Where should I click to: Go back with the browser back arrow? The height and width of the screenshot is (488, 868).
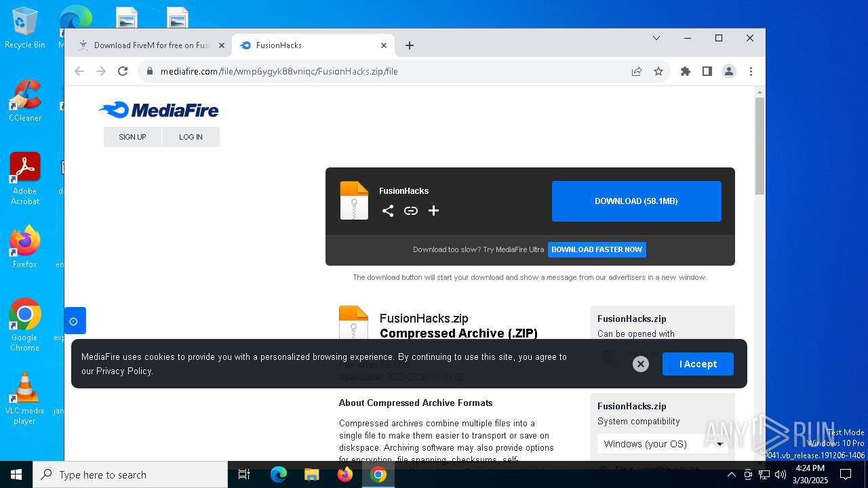point(79,71)
